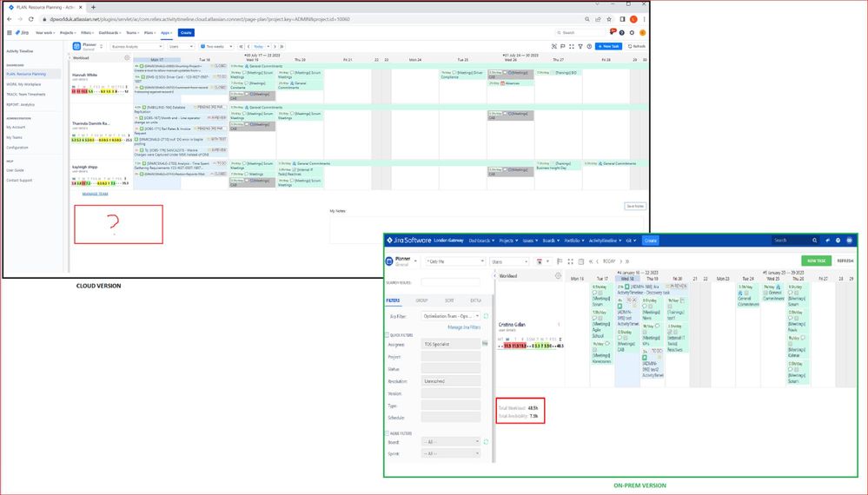Screen dimensions: 868x495
Task: Click cloud planner filter funnel icon
Action: click(580, 46)
